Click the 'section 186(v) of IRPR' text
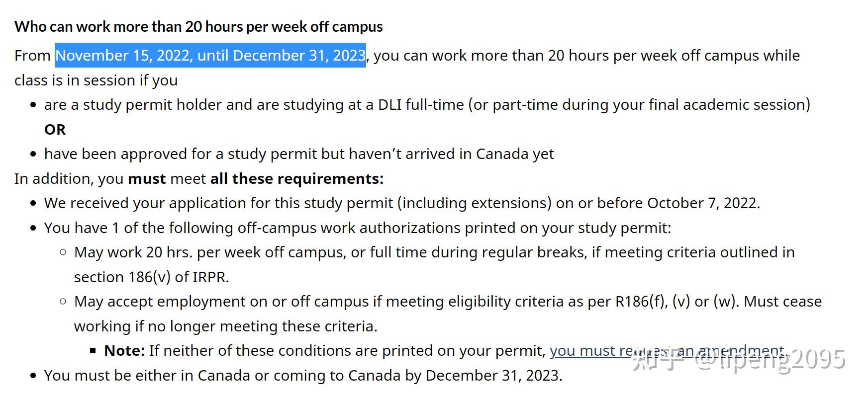The image size is (868, 398). [151, 277]
